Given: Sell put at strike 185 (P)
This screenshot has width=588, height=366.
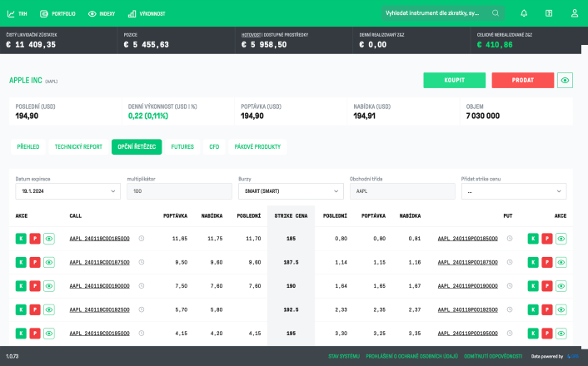Looking at the screenshot, I should coord(547,239).
